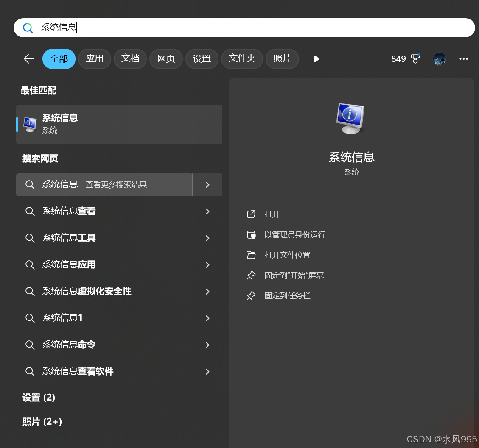This screenshot has width=479, height=448.
Task: Click the pin icon beside 固定到任务栏
Action: point(251,296)
